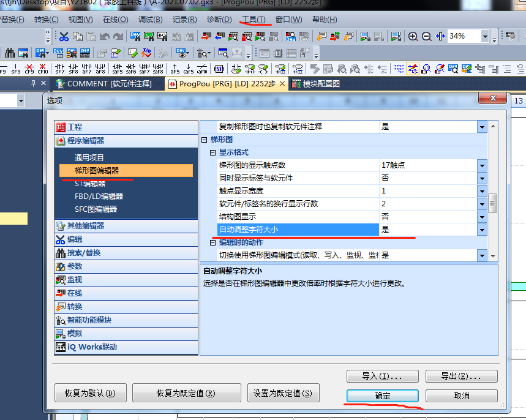Open the 工具(T) menu
Viewport: 526px width, 420px height.
(x=254, y=20)
